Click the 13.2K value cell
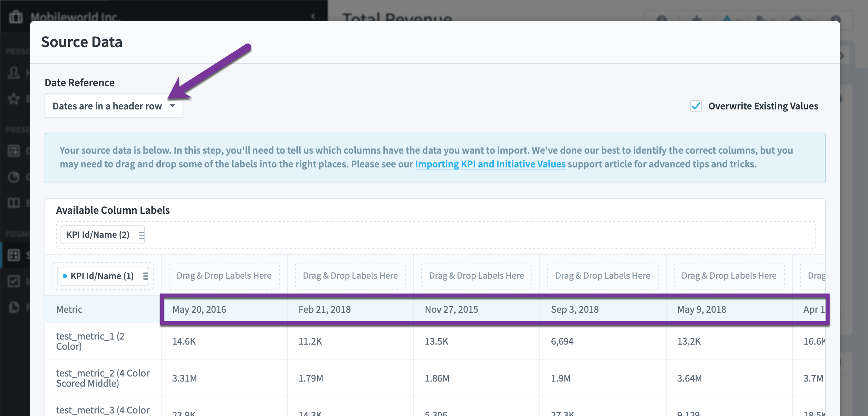 (x=729, y=341)
